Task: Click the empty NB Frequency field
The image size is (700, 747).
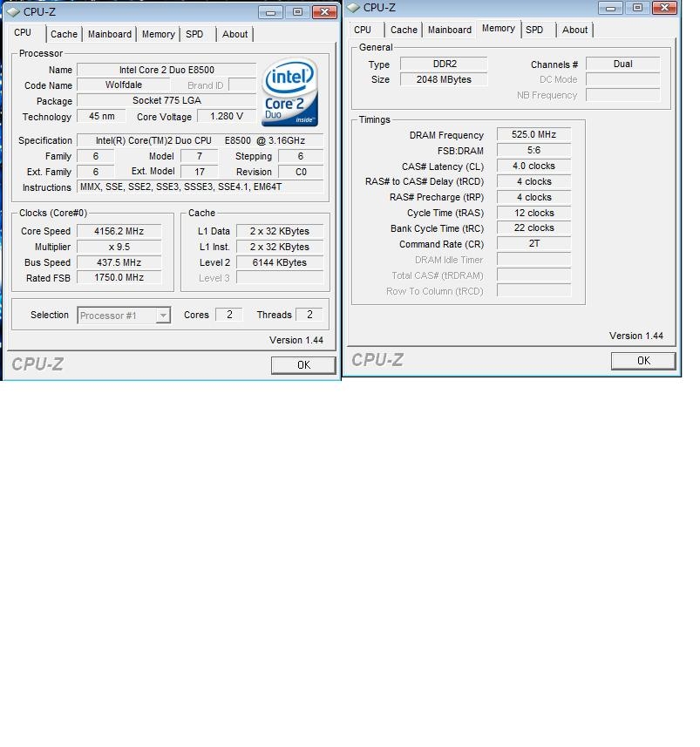Action: [x=622, y=95]
